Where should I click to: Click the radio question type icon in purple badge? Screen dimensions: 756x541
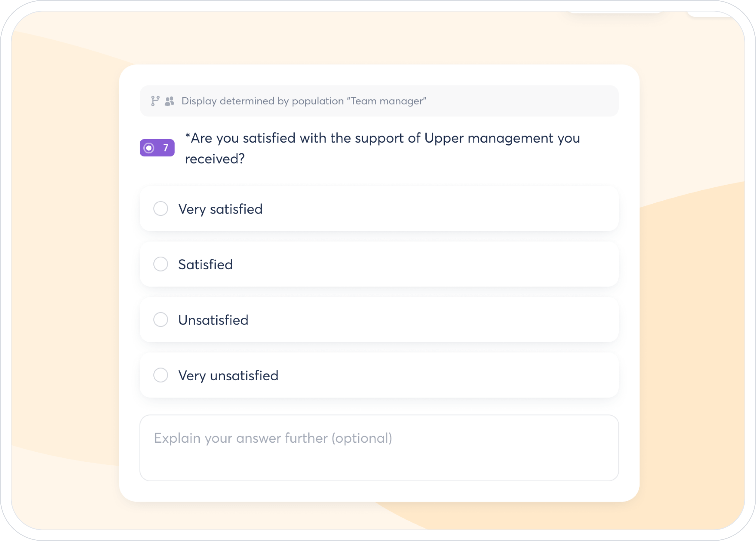[149, 148]
